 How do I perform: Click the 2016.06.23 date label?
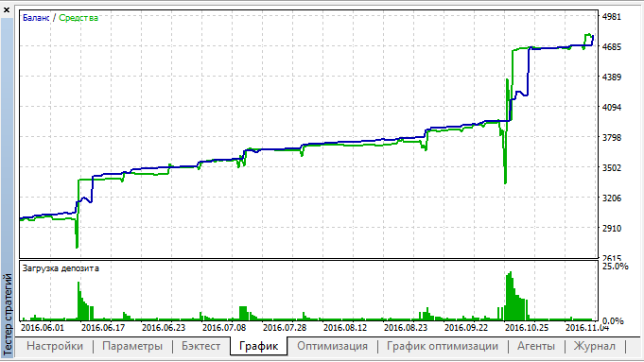(164, 328)
